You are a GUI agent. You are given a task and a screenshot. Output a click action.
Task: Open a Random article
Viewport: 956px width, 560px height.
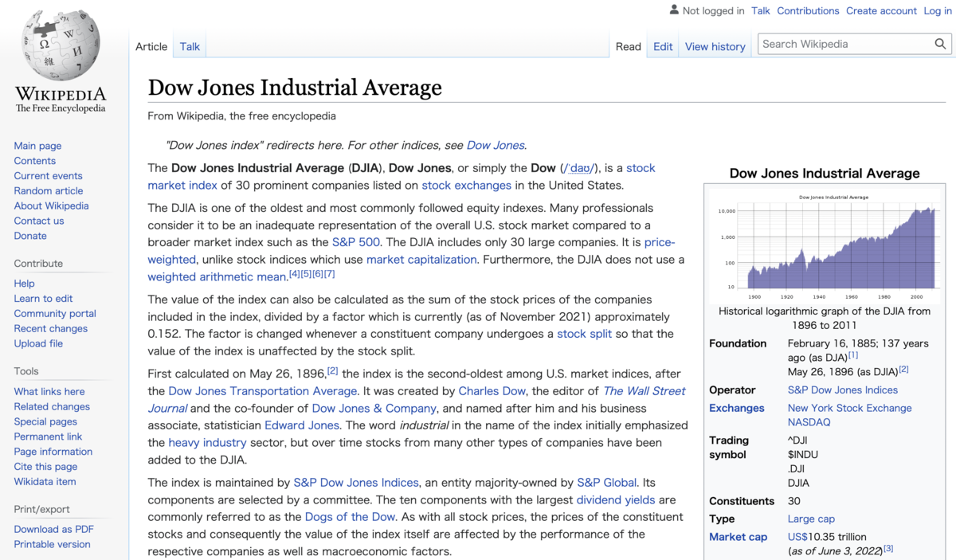pyautogui.click(x=49, y=191)
